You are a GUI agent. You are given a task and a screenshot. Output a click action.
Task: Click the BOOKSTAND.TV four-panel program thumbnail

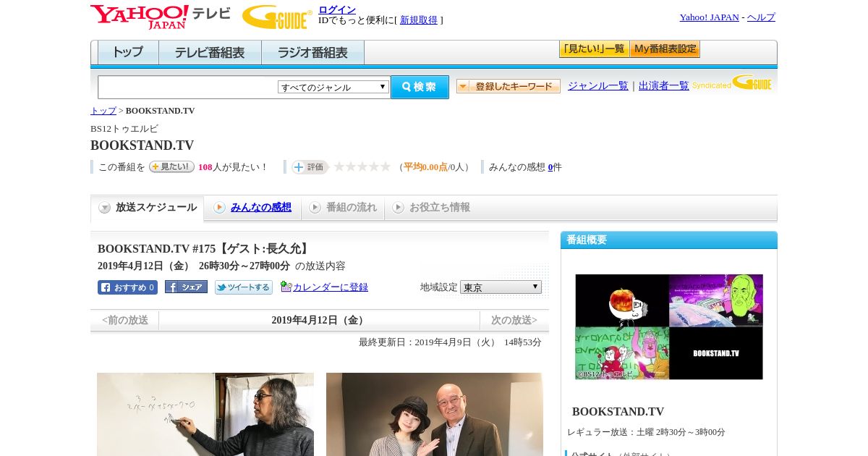click(x=669, y=326)
